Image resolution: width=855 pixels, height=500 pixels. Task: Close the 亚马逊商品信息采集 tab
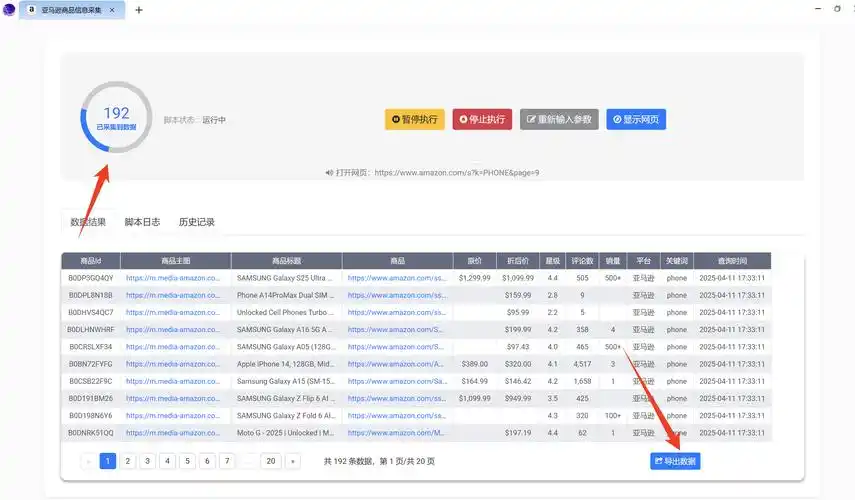[111, 10]
